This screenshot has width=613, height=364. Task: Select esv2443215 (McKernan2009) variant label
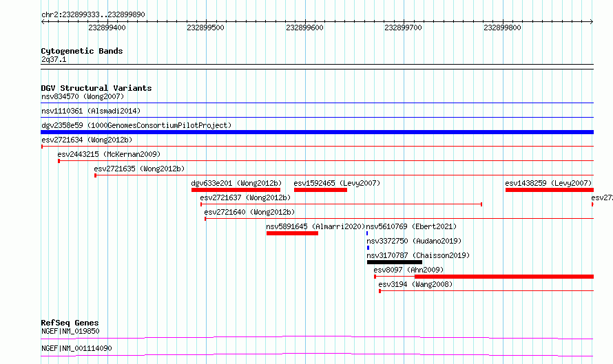pos(109,154)
